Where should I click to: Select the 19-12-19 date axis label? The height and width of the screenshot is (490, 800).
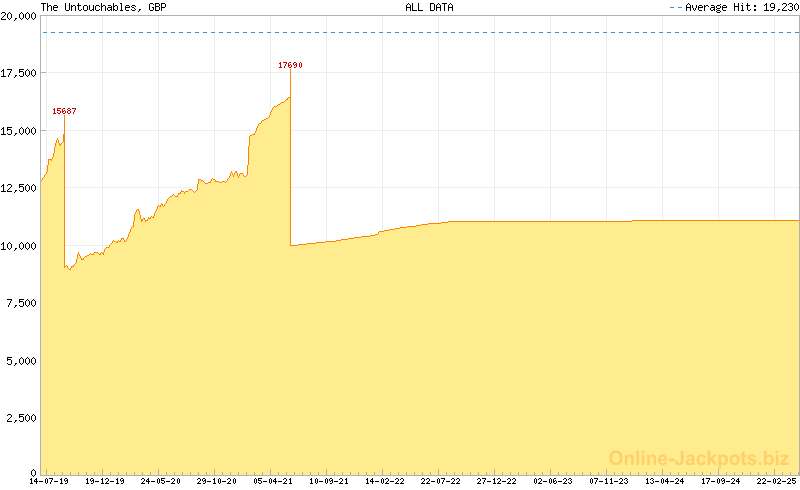[x=105, y=481]
